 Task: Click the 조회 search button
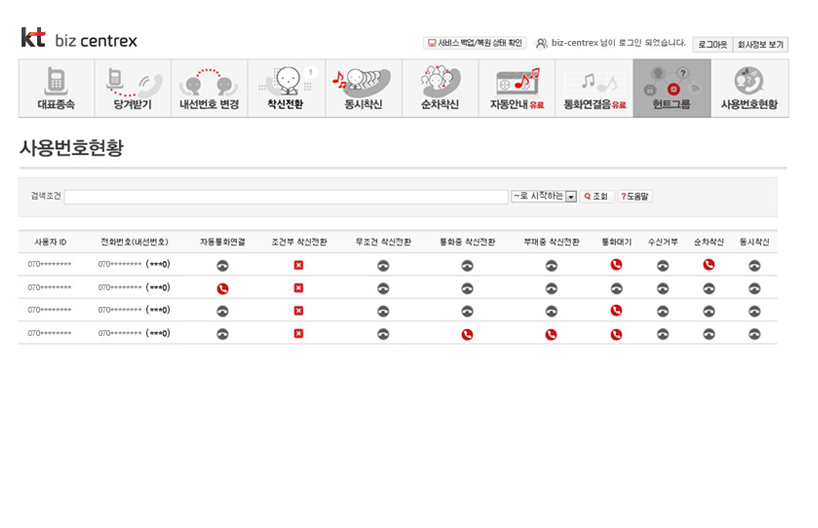click(597, 197)
